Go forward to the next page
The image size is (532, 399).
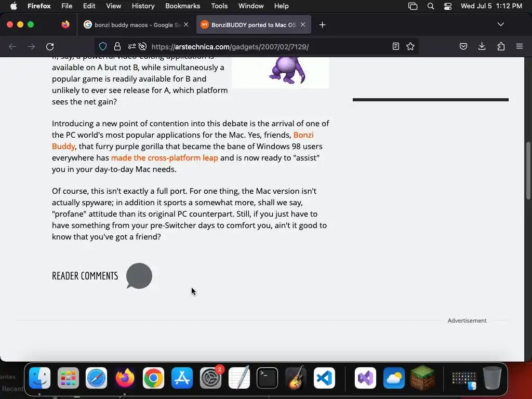31,46
